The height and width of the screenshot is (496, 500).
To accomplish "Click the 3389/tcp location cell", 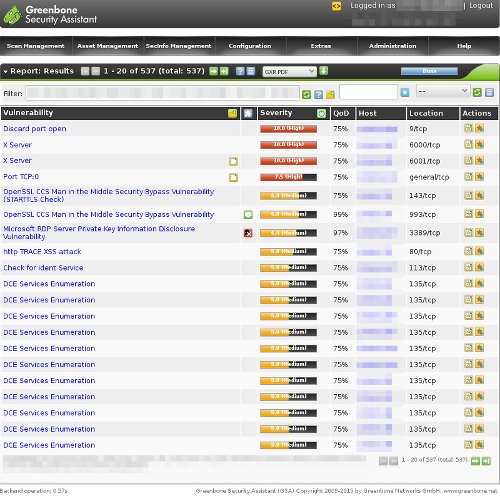I will (x=425, y=233).
